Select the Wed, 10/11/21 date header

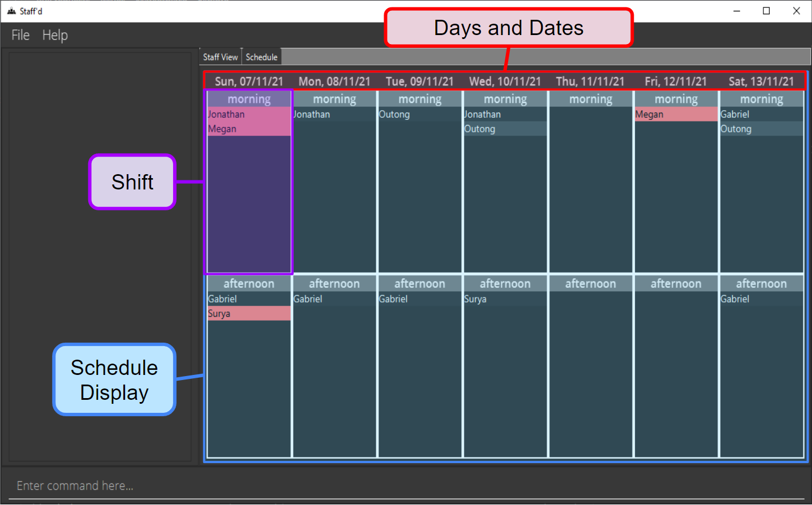pyautogui.click(x=505, y=81)
